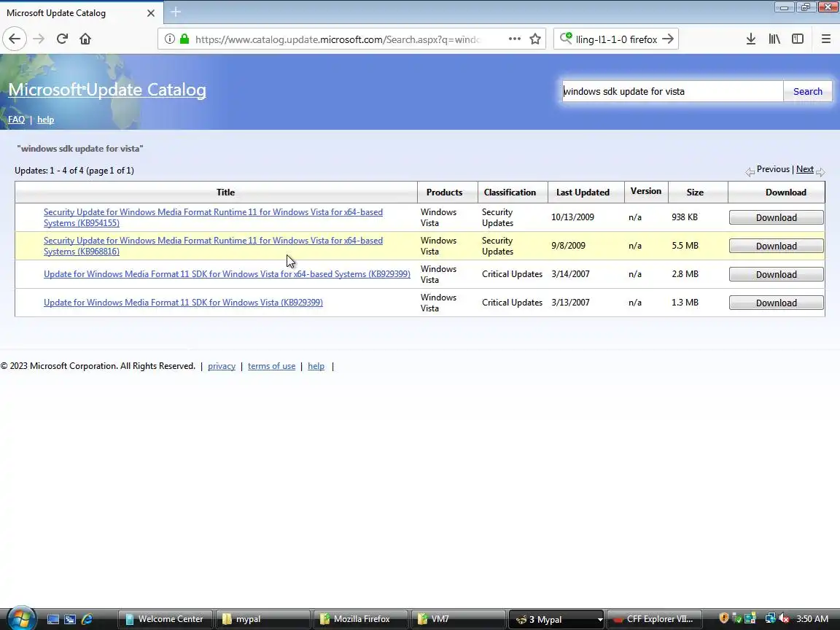Open the Library icon in toolbar

pyautogui.click(x=774, y=39)
